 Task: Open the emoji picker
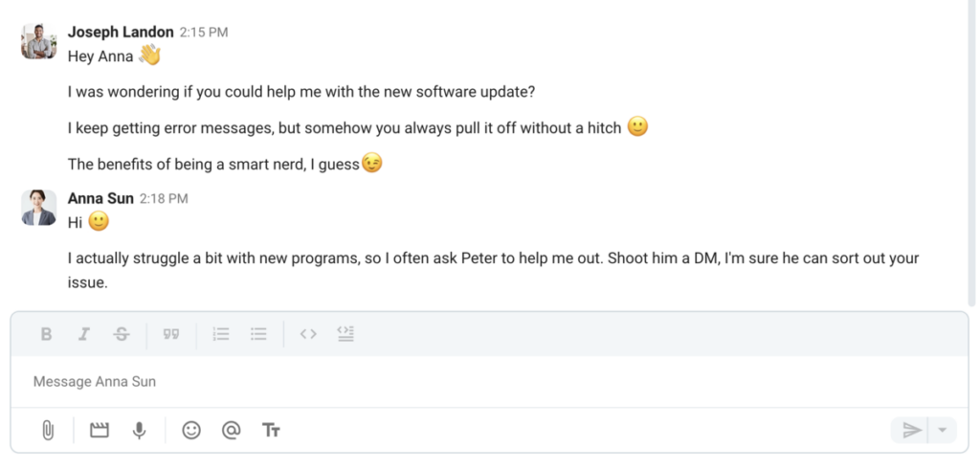point(191,431)
